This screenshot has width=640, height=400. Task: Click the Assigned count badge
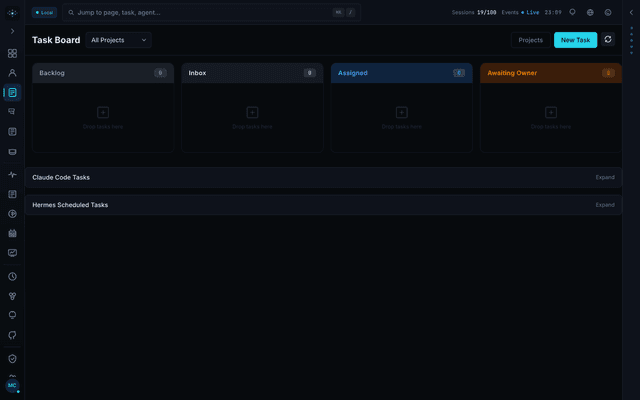point(459,73)
